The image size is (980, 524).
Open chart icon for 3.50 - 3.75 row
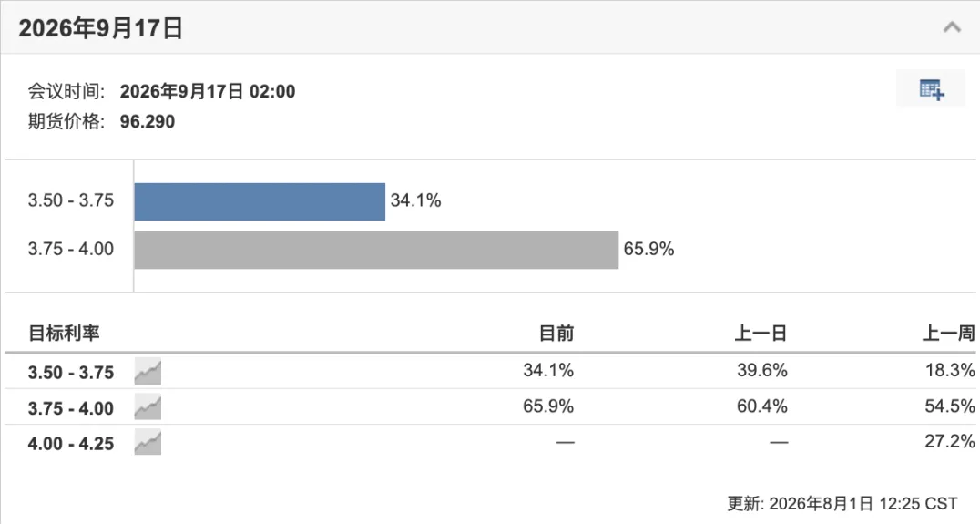(x=148, y=372)
